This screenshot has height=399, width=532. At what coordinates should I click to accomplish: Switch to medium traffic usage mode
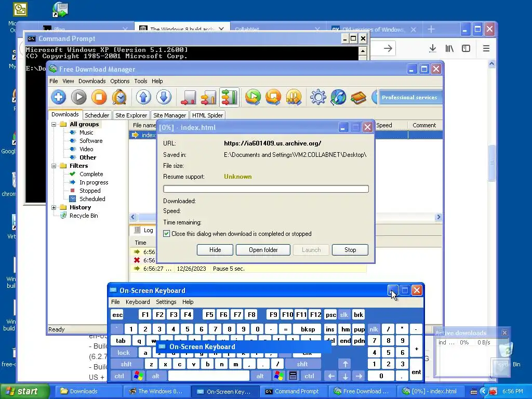[x=209, y=97]
